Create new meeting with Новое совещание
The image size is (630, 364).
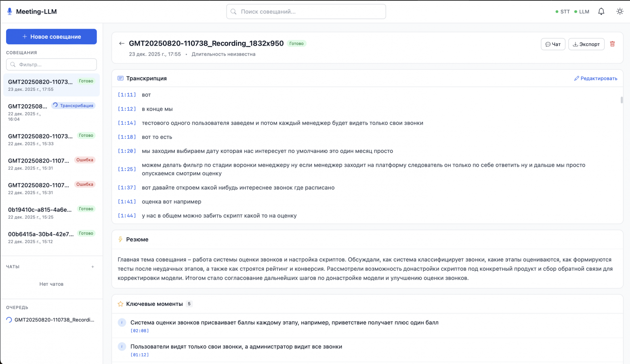tap(51, 37)
